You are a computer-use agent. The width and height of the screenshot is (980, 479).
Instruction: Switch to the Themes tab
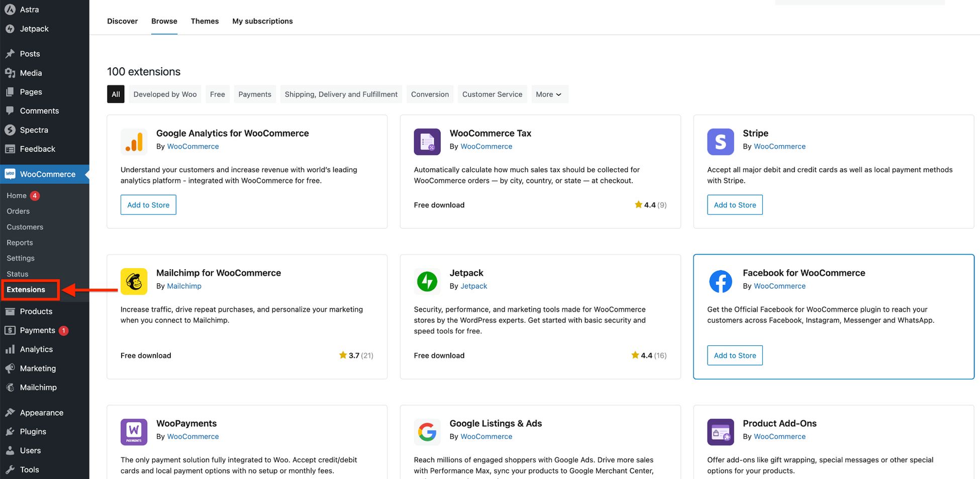click(205, 21)
